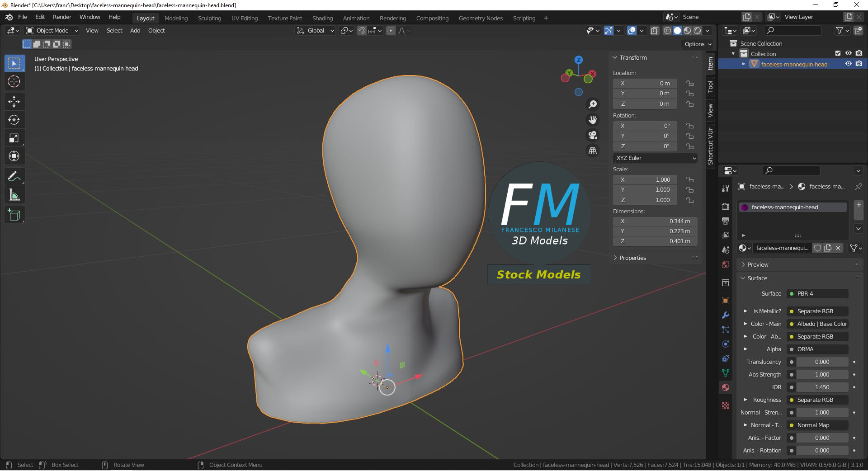The height and width of the screenshot is (471, 868).
Task: Open the Output properties tab
Action: pos(726,221)
